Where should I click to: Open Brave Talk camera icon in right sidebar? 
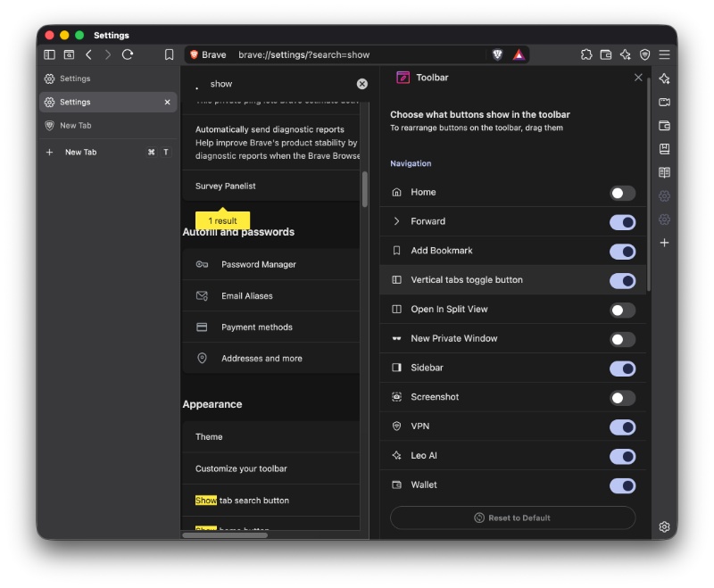click(x=664, y=102)
